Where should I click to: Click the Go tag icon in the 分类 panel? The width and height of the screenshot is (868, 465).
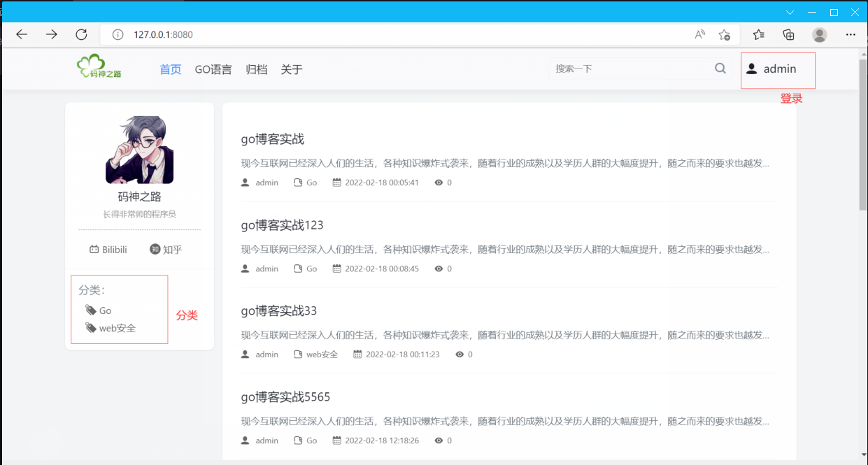92,310
